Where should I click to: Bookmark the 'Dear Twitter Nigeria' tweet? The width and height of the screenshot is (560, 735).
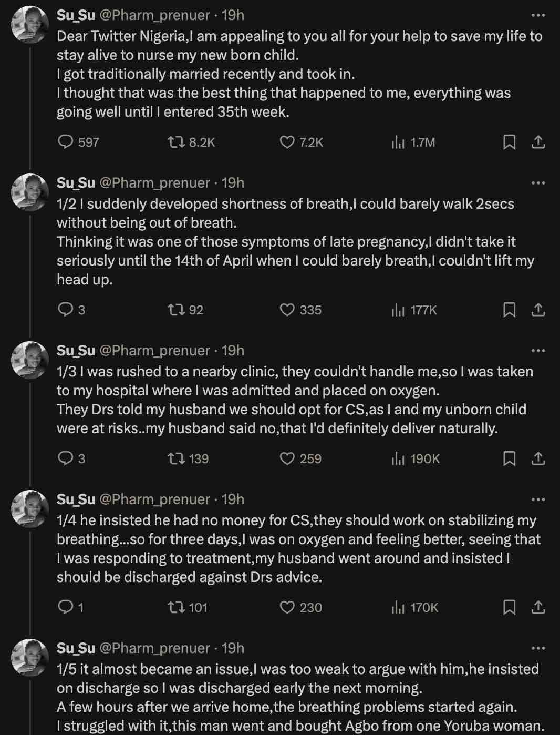click(509, 142)
